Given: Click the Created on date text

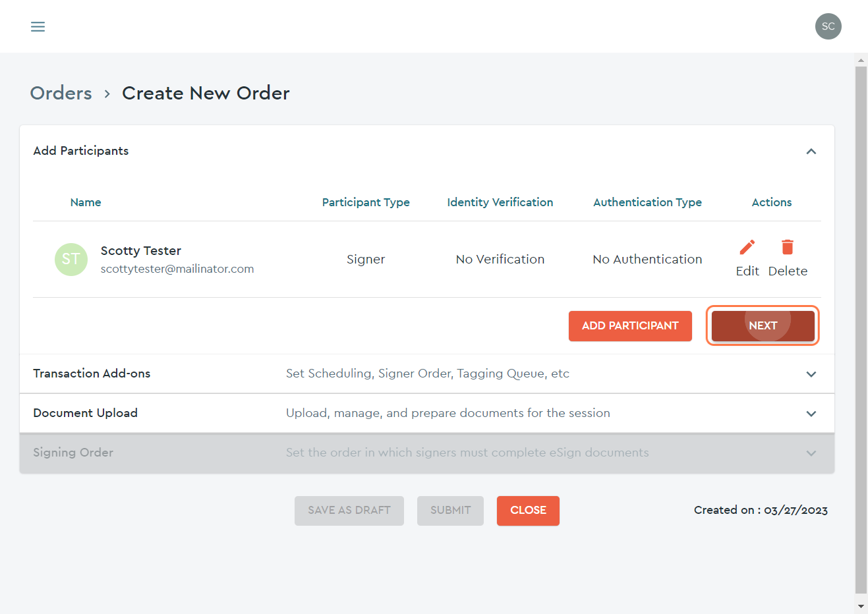Looking at the screenshot, I should 761,510.
